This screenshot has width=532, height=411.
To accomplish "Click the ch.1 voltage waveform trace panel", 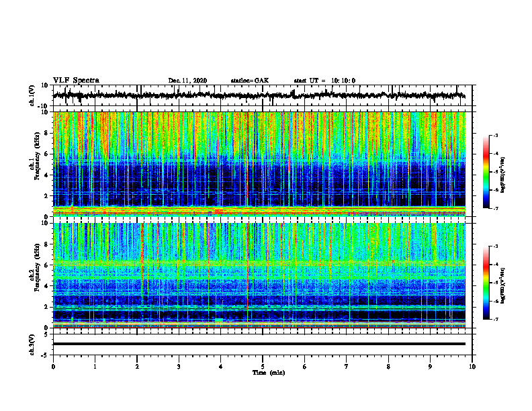I will click(263, 95).
